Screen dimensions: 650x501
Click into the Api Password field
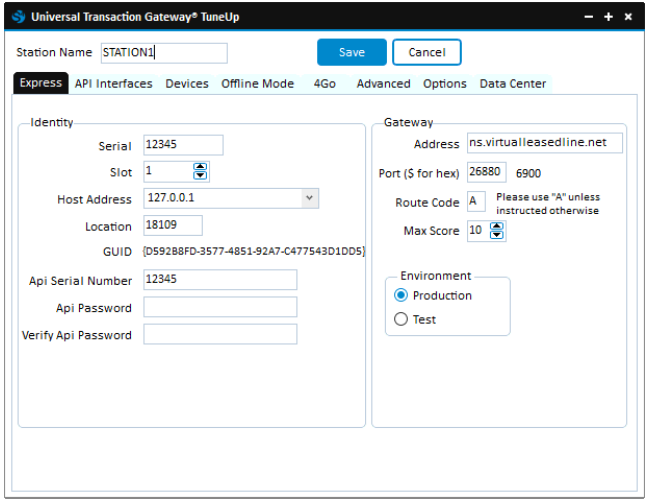pos(220,307)
